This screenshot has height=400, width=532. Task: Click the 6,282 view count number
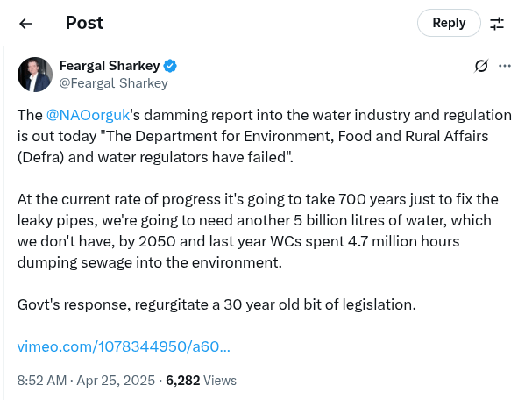[182, 381]
